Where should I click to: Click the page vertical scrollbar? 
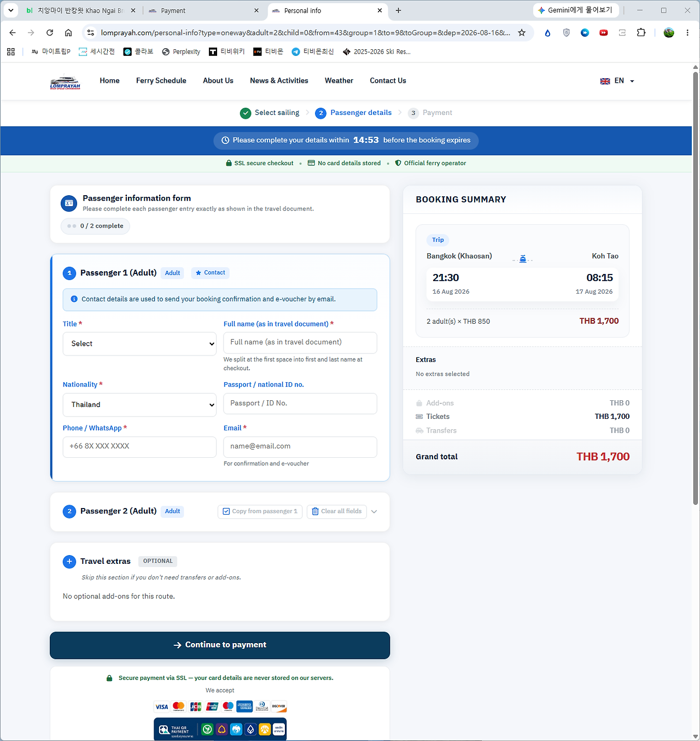click(696, 287)
